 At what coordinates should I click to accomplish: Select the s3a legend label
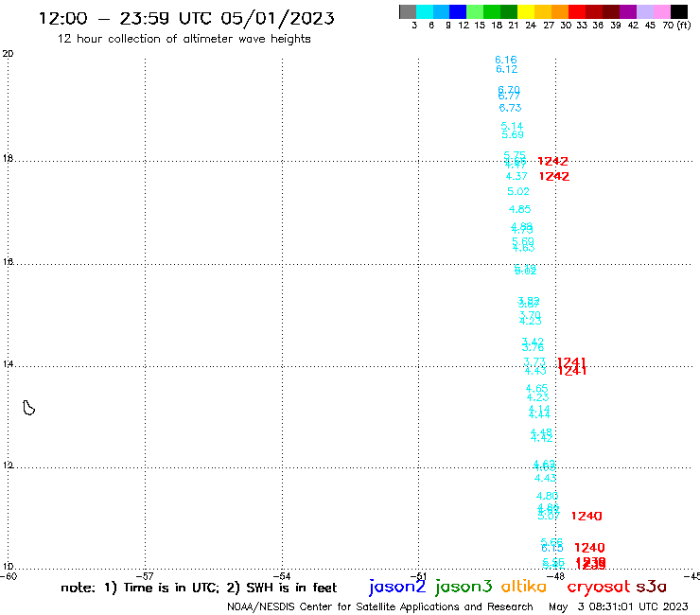[652, 587]
